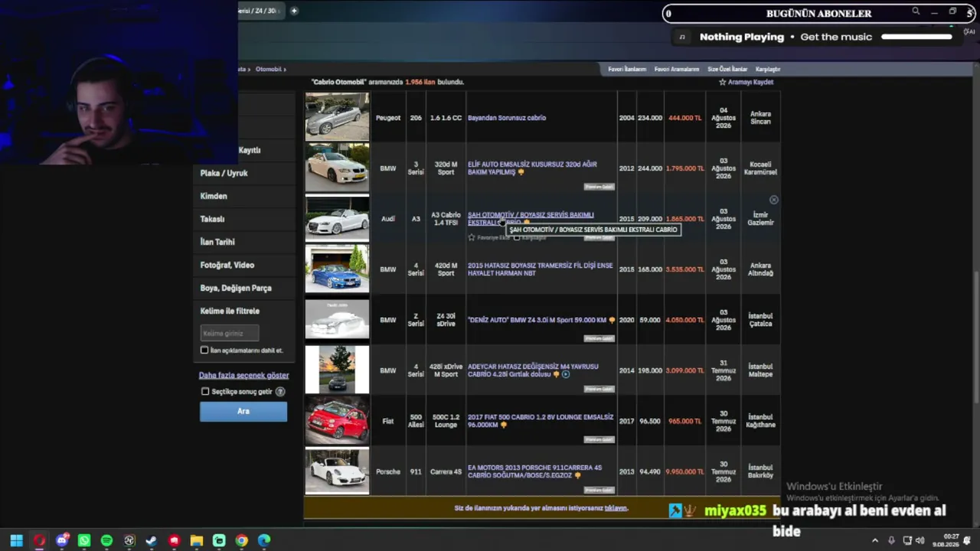Open the ADEYCAR BMW 428i listing
The image size is (980, 551).
coord(533,370)
